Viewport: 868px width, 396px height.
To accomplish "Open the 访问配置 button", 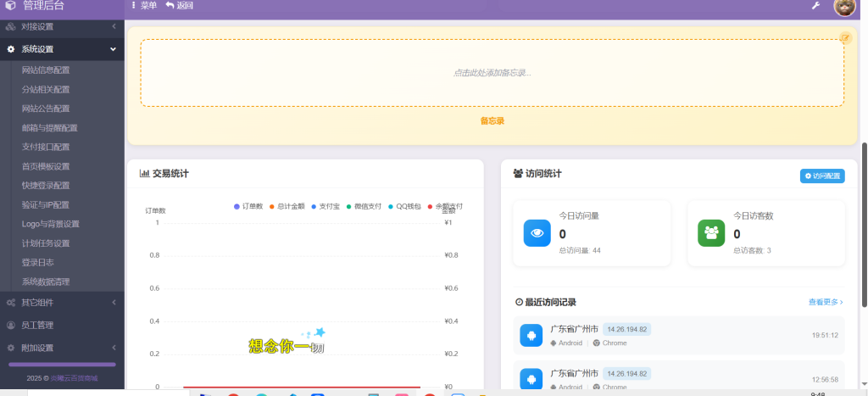I will click(x=822, y=176).
